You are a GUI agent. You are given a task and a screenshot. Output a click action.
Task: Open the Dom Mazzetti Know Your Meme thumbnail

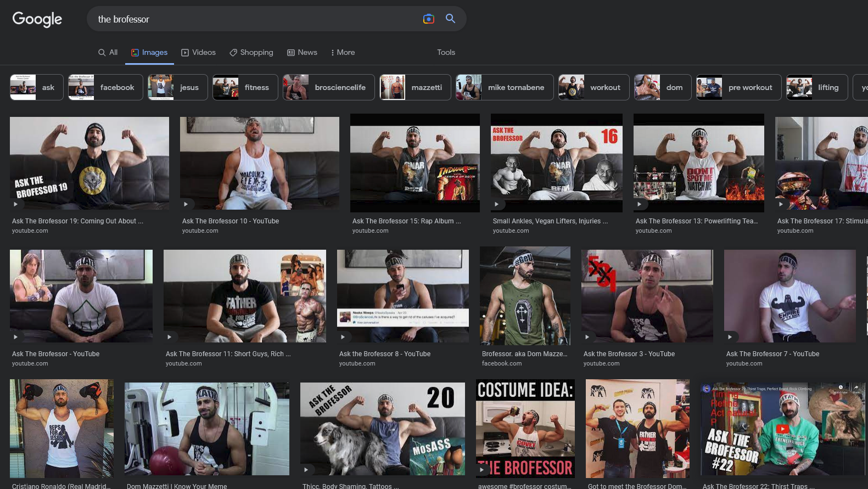(207, 429)
